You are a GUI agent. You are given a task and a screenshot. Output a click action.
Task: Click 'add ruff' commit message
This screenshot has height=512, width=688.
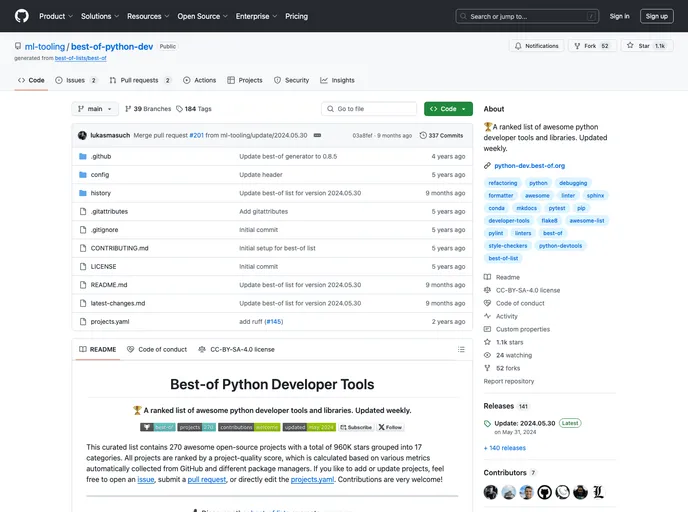coord(251,322)
